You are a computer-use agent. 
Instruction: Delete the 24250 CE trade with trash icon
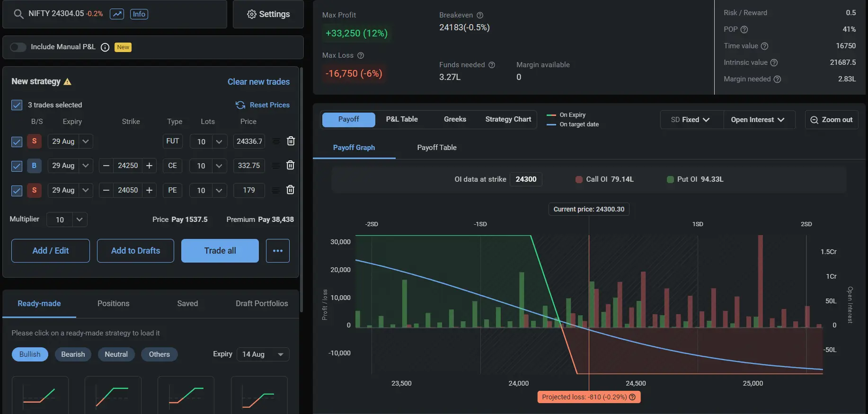[291, 165]
